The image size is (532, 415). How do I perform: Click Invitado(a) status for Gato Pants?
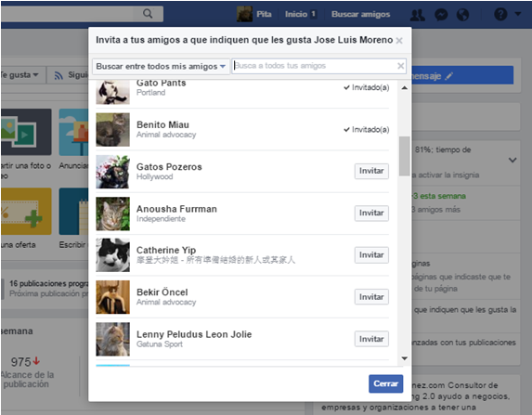point(367,87)
